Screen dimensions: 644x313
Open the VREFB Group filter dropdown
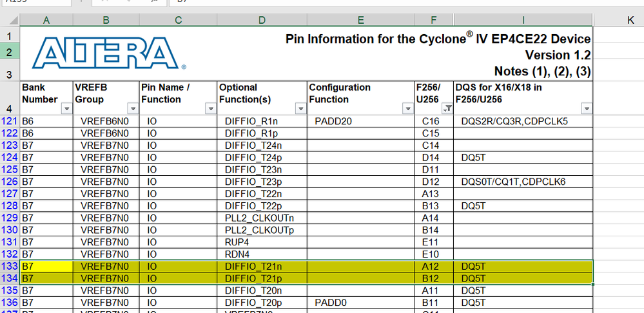pyautogui.click(x=133, y=109)
